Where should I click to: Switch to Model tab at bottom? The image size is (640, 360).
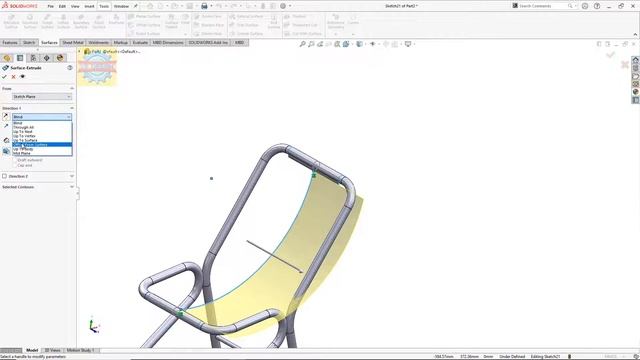coord(32,350)
